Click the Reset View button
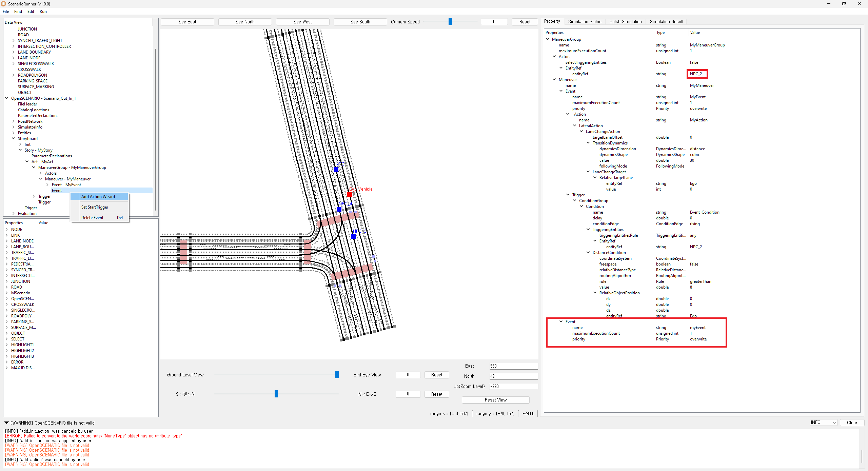868x471 pixels. tap(495, 400)
